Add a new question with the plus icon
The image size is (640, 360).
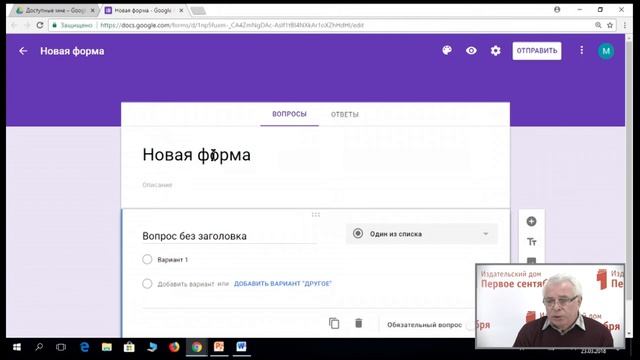pyautogui.click(x=531, y=222)
